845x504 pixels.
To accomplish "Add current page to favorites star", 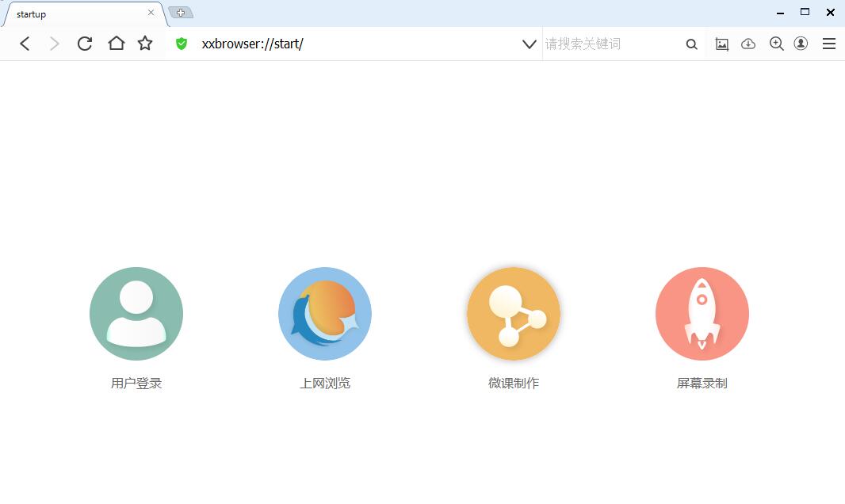I will click(x=145, y=44).
